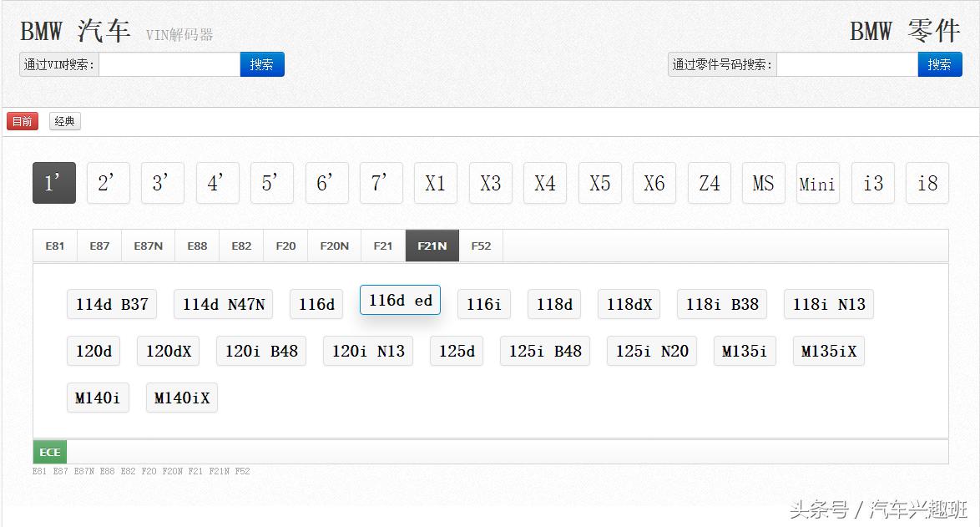Click the blue VIN 搜索 button
Screen dimensions: 980x527
pos(262,64)
